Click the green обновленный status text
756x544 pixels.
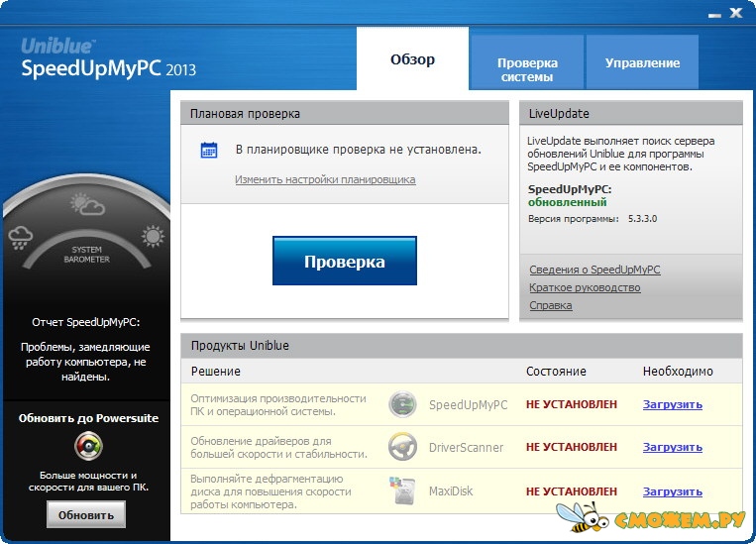coord(567,202)
